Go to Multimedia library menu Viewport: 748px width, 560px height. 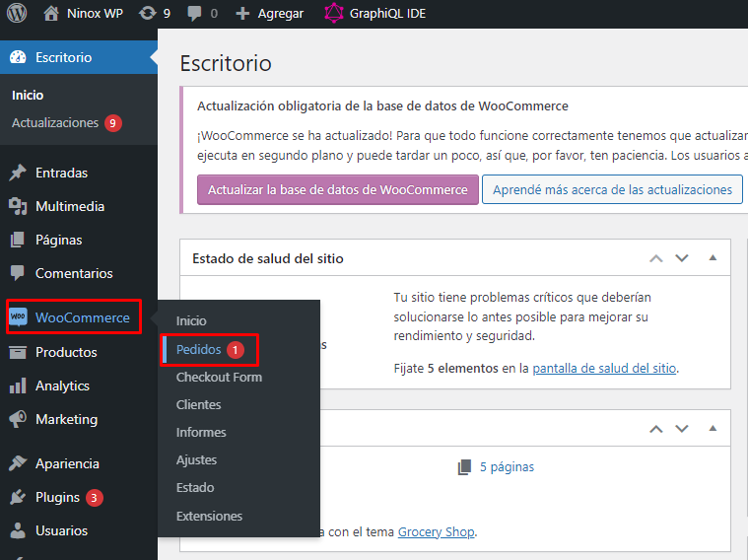pos(70,206)
